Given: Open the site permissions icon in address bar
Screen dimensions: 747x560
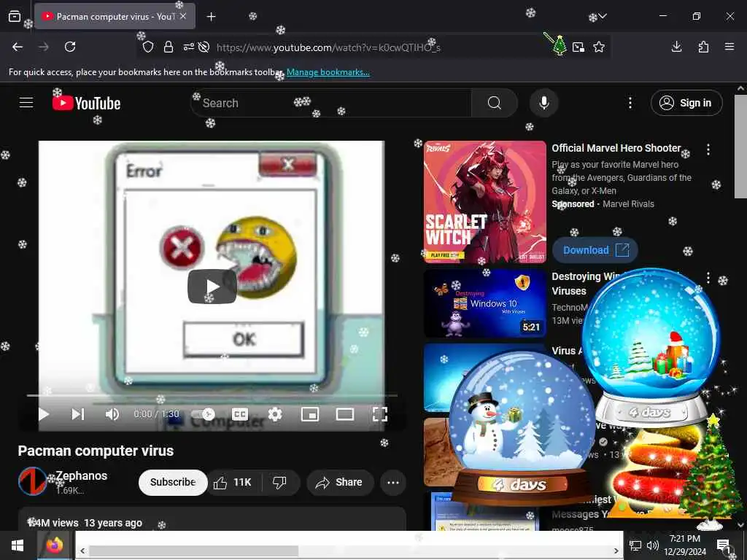Looking at the screenshot, I should tap(189, 47).
